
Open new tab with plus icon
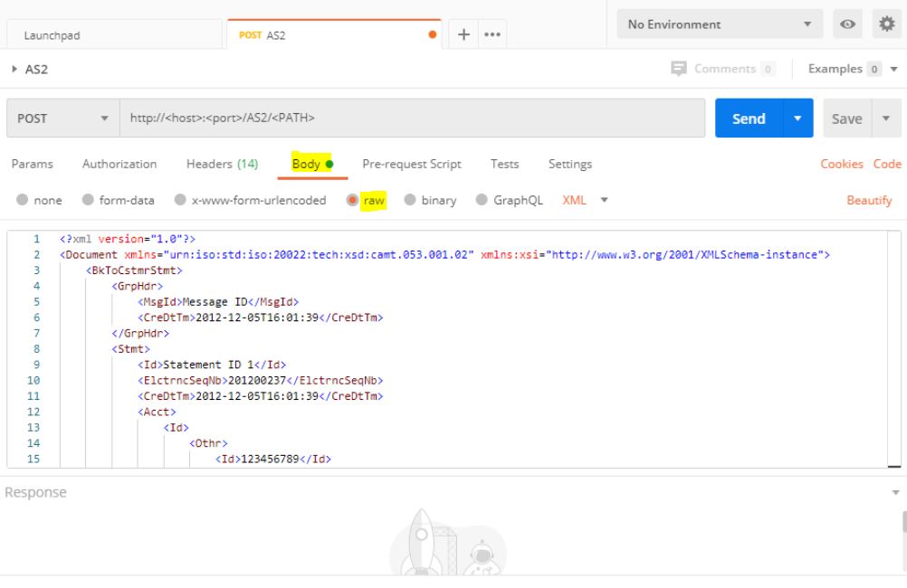(464, 34)
